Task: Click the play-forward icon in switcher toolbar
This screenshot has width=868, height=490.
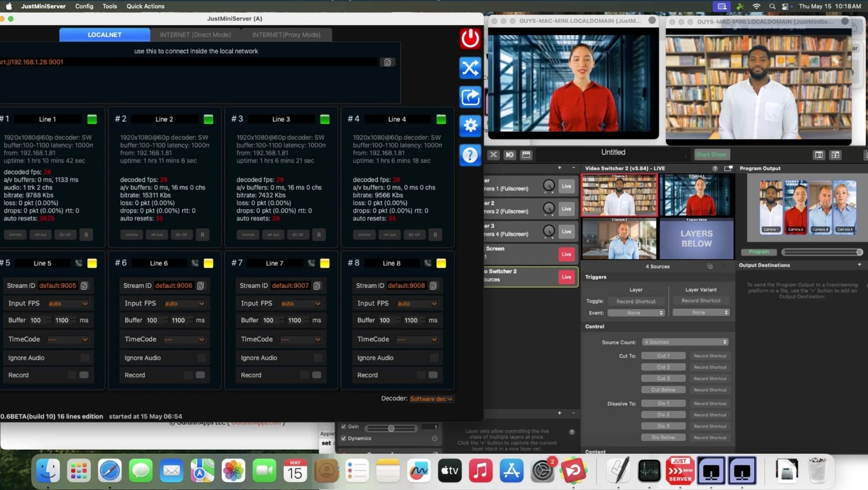Action: (510, 155)
